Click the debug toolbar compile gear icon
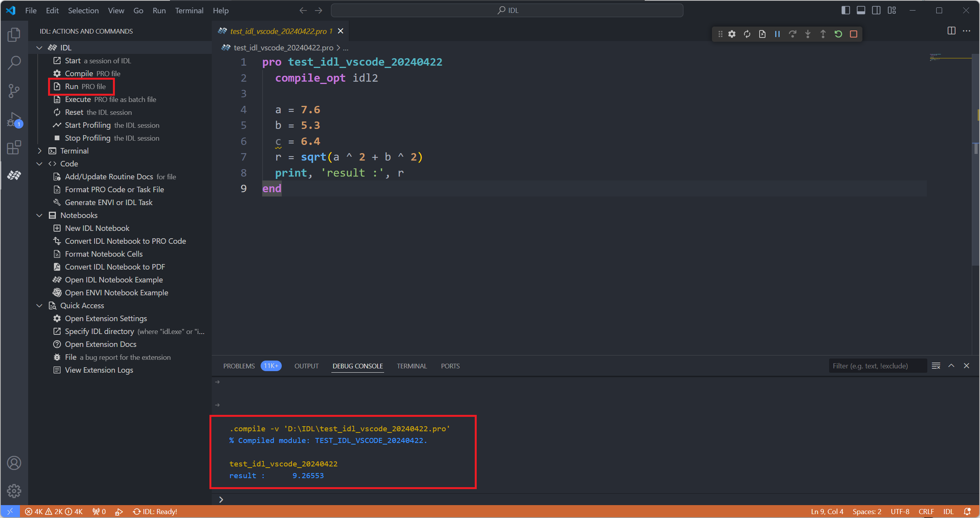Image resolution: width=980 pixels, height=518 pixels. click(x=731, y=34)
